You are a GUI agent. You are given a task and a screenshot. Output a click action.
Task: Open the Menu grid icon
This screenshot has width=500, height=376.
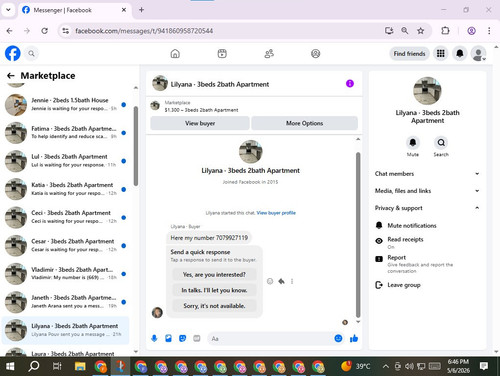pos(441,53)
